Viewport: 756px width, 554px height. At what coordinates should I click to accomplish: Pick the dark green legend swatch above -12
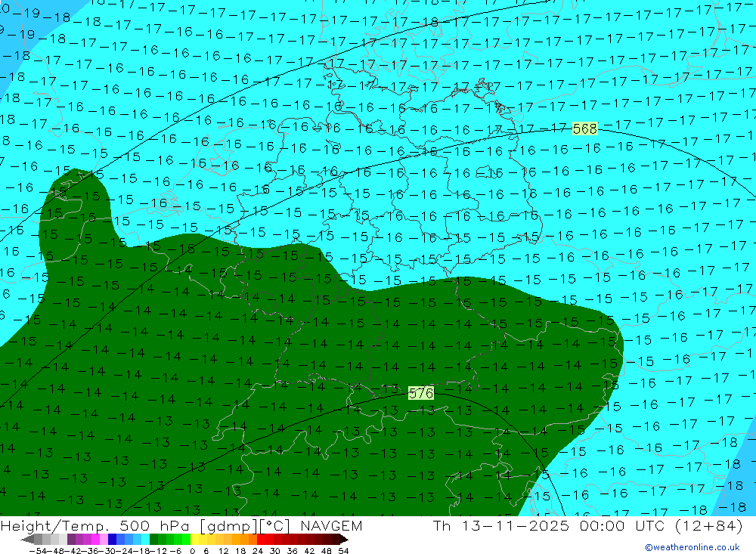tap(153, 540)
